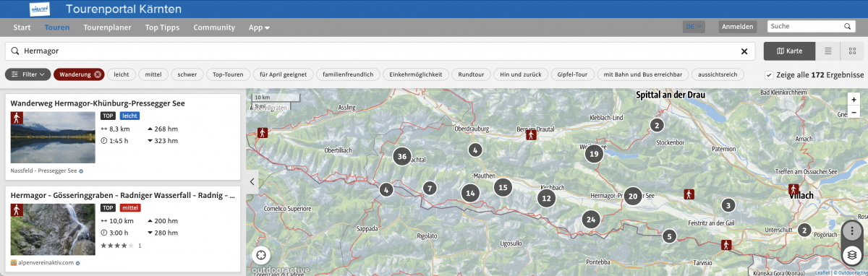
Task: Open the DE language dropdown
Action: [694, 27]
